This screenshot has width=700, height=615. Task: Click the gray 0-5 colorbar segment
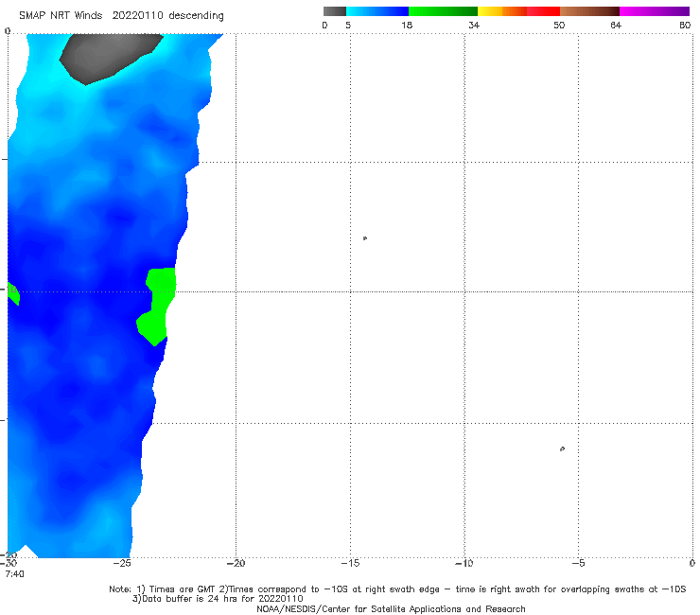pyautogui.click(x=335, y=11)
